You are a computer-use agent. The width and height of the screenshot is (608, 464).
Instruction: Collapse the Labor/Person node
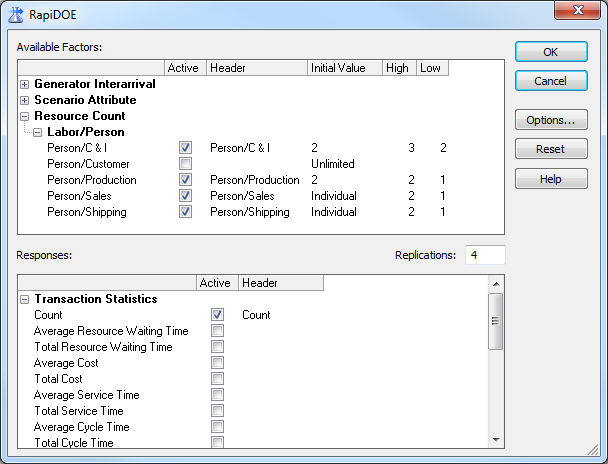click(37, 133)
